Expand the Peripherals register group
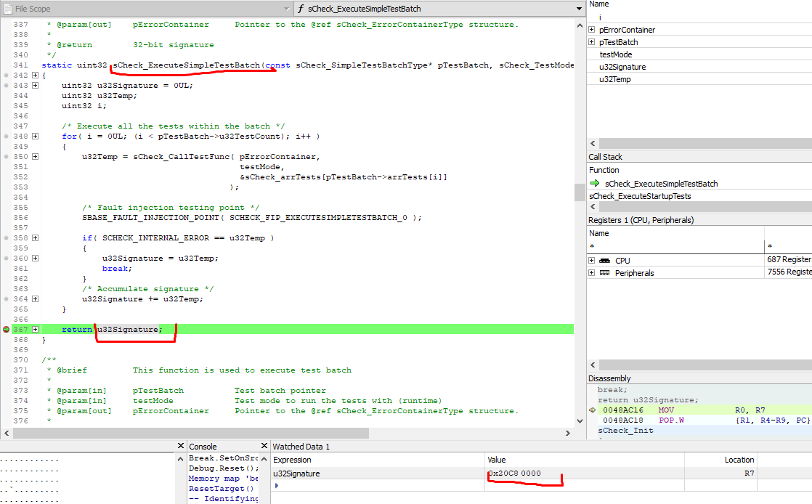812x504 pixels. [591, 272]
